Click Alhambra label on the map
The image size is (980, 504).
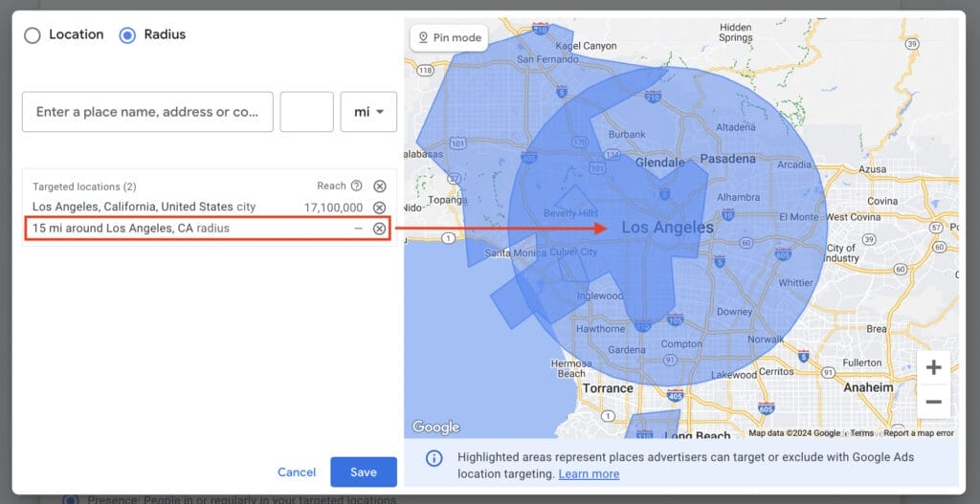tap(738, 197)
